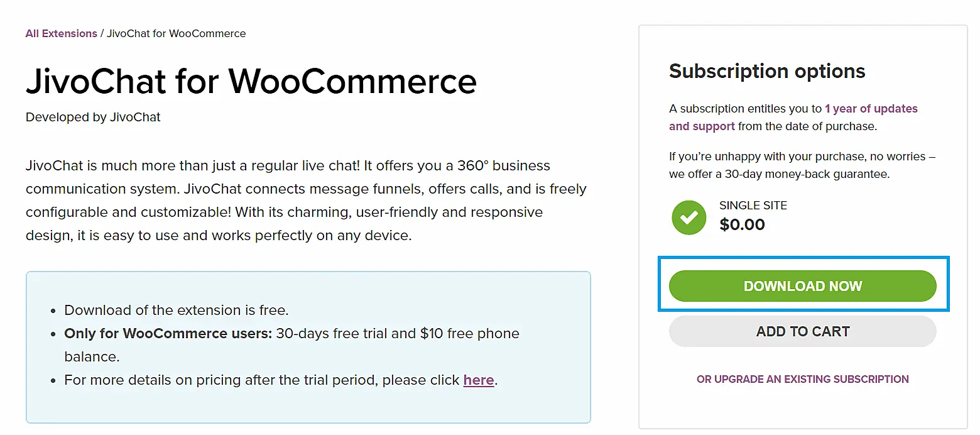Click the "Subscription options" heading
The image size is (980, 435).
pyautogui.click(x=766, y=71)
